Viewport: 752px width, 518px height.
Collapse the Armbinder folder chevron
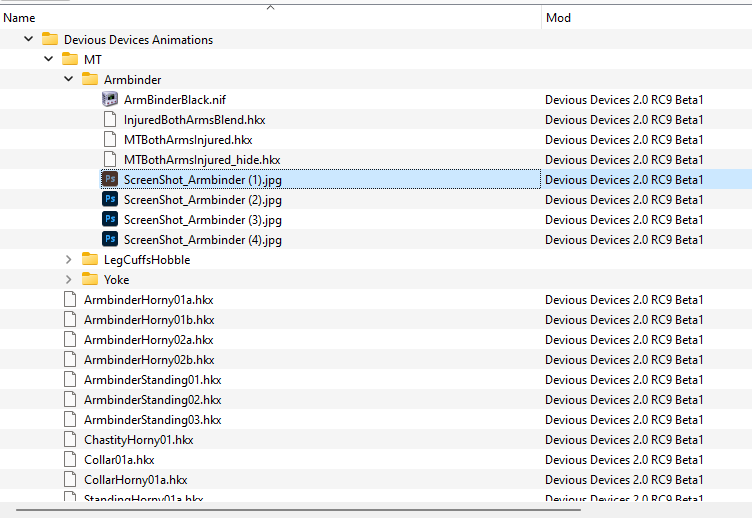point(69,79)
